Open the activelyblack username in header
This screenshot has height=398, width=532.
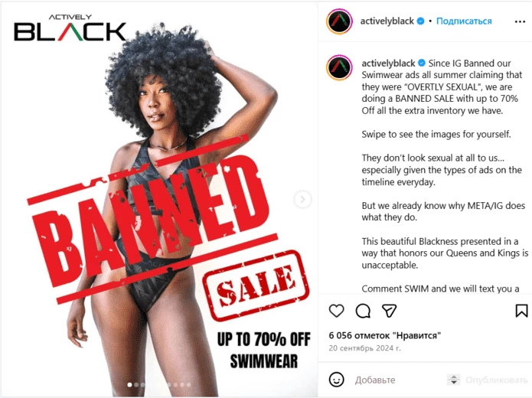(x=387, y=21)
